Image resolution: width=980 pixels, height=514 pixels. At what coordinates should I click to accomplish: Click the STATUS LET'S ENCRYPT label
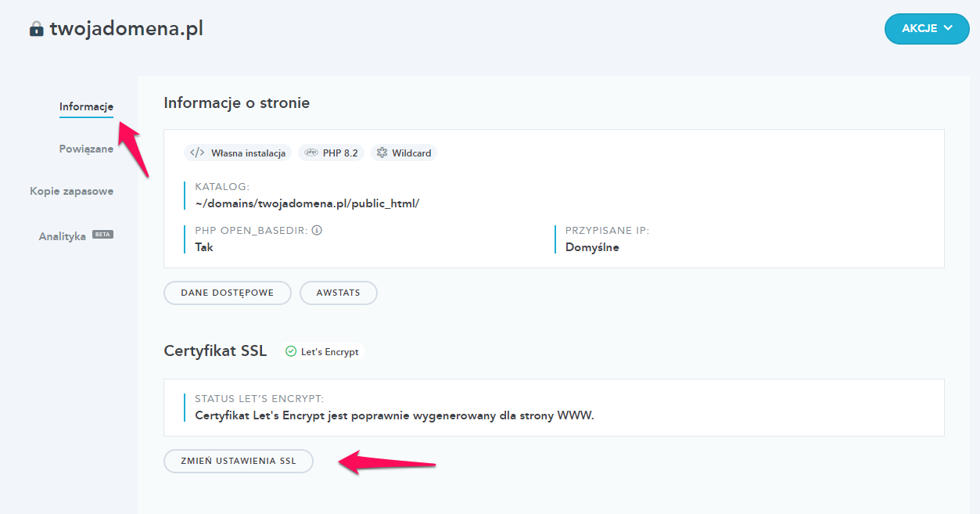(x=259, y=399)
